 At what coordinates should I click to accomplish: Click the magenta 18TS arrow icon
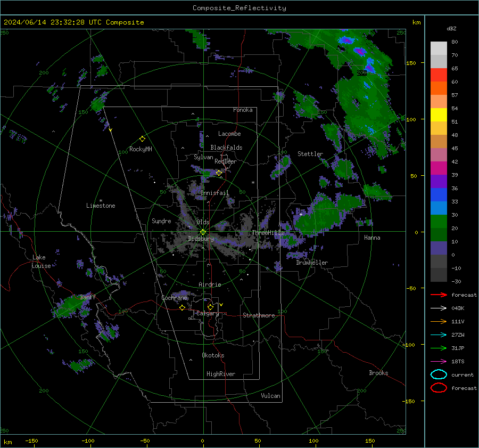click(439, 362)
